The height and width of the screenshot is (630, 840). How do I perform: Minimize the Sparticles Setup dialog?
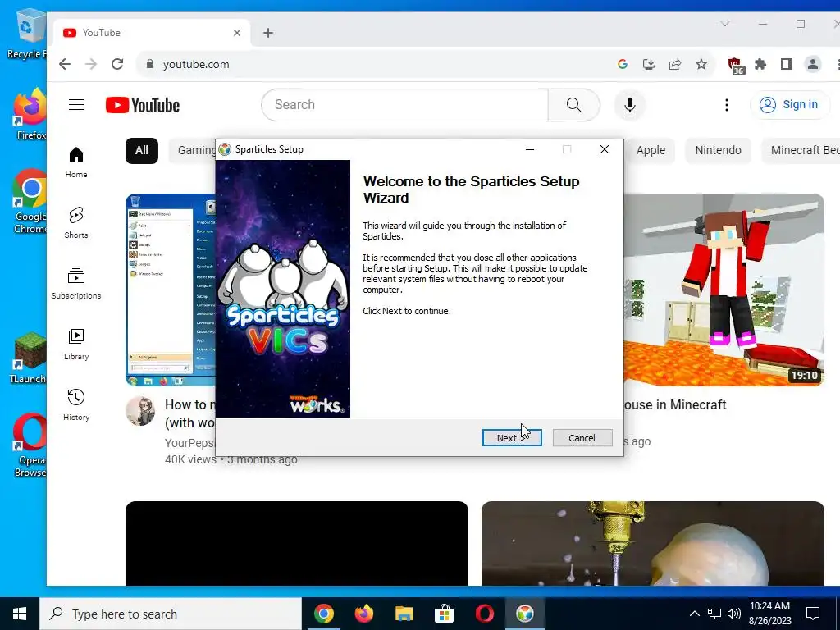click(x=530, y=149)
